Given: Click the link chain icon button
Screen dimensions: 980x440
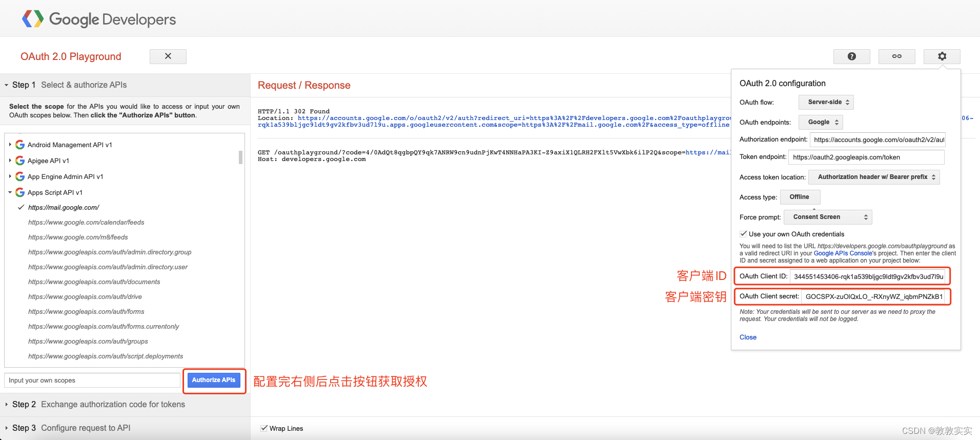Looking at the screenshot, I should 896,56.
